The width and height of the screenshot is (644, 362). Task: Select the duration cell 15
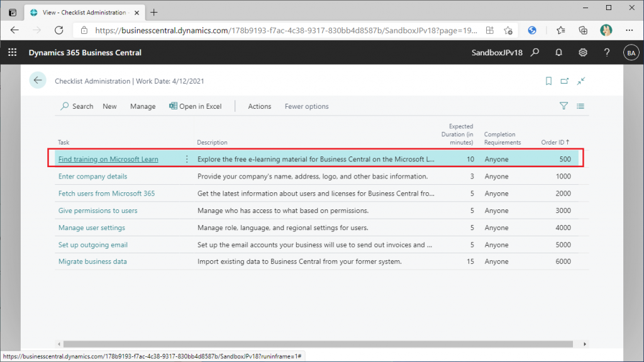(470, 261)
